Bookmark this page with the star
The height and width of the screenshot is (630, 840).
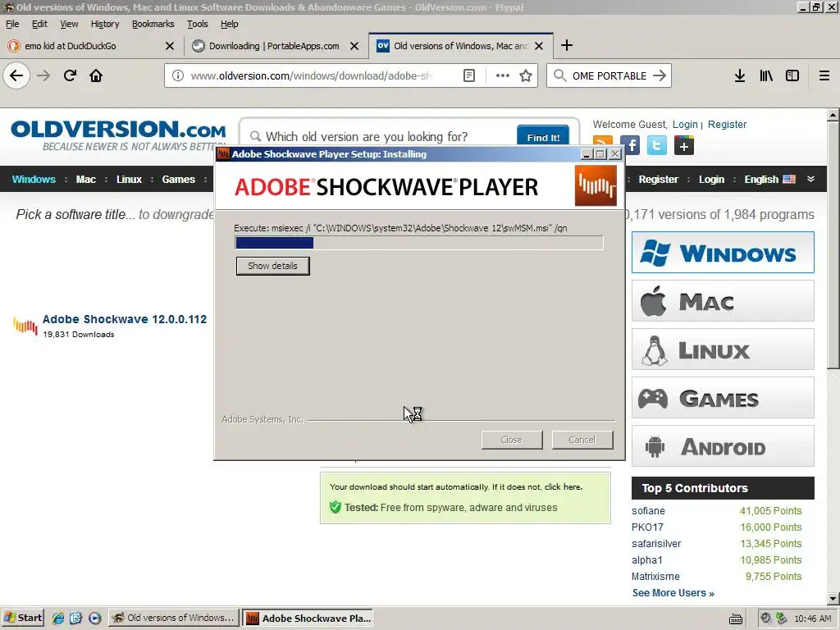(526, 75)
